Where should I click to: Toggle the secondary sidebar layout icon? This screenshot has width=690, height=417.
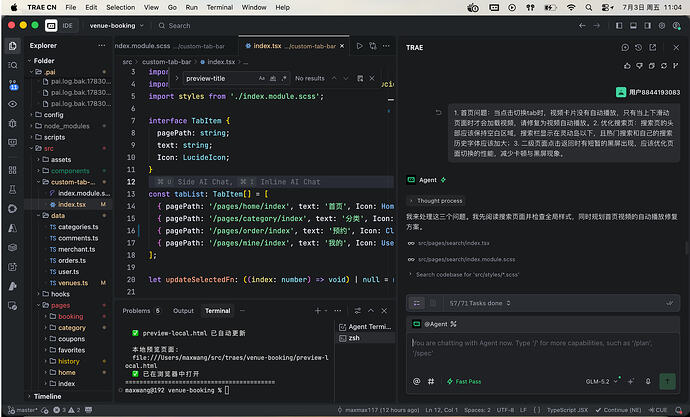coord(647,26)
